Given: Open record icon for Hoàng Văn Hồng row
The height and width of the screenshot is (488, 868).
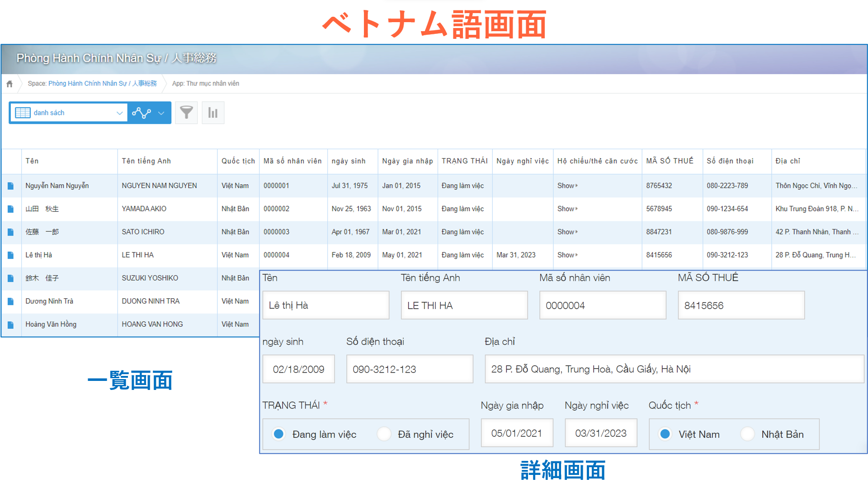Looking at the screenshot, I should [x=11, y=324].
